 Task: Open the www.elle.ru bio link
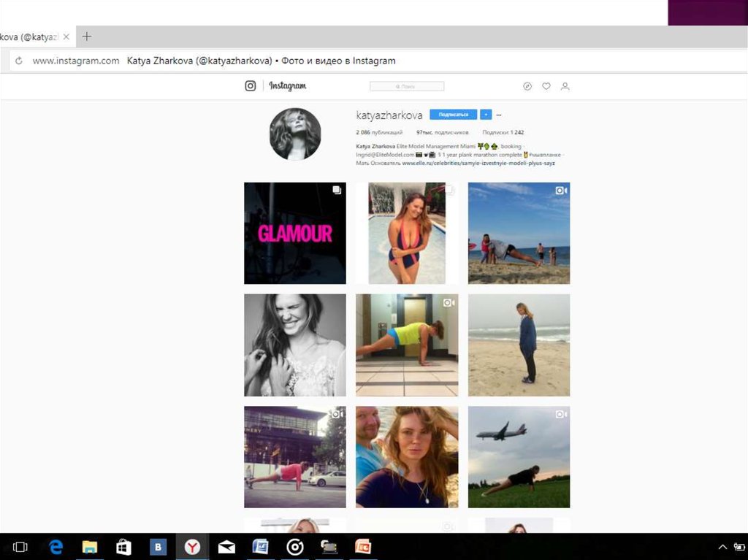tap(478, 163)
